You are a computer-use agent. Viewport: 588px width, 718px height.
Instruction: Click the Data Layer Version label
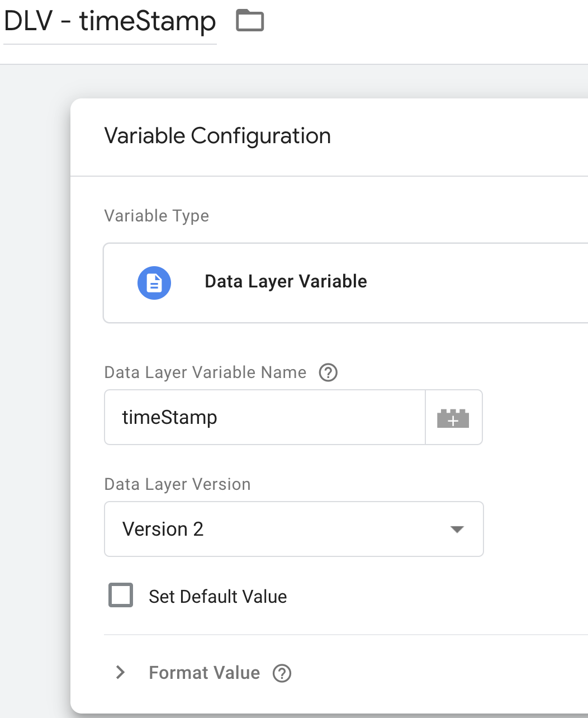[177, 484]
